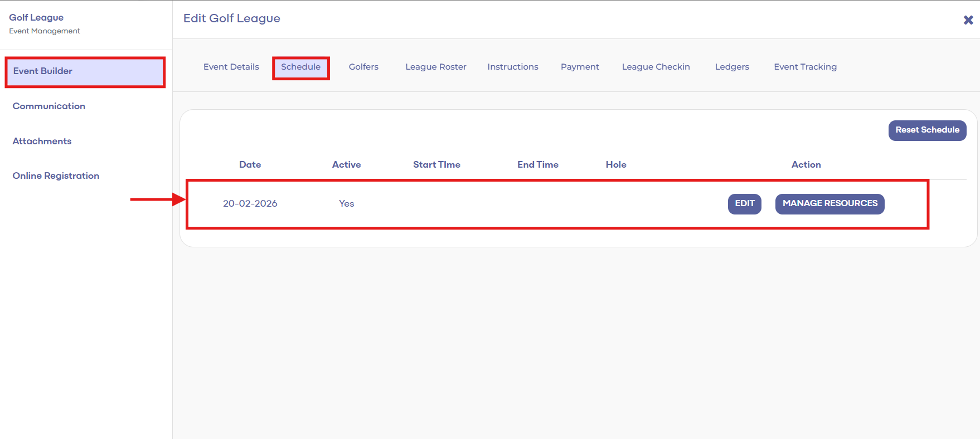
Task: Open the Instructions tab
Action: (x=512, y=67)
